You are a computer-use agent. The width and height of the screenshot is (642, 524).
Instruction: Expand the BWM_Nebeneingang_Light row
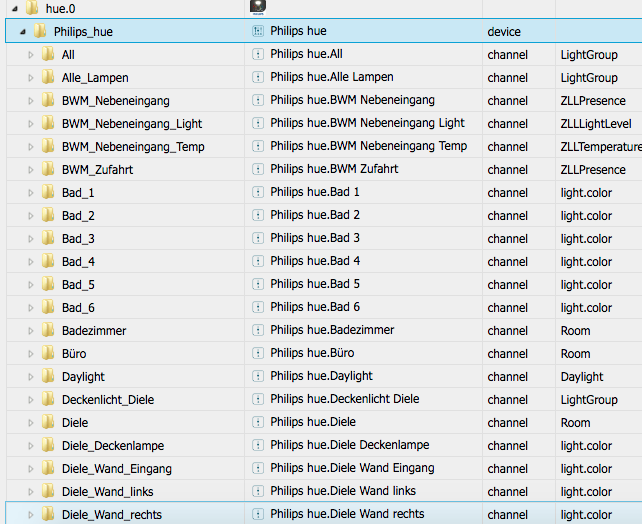click(31, 123)
